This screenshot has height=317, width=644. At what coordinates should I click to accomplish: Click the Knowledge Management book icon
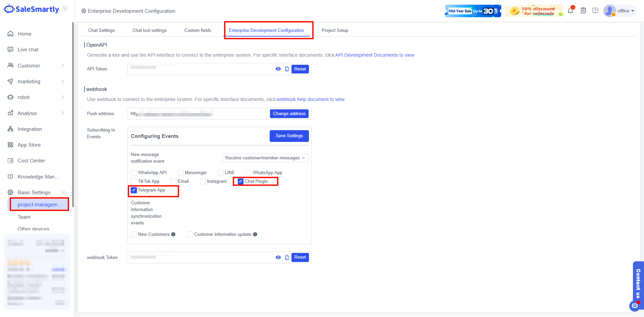coord(10,177)
